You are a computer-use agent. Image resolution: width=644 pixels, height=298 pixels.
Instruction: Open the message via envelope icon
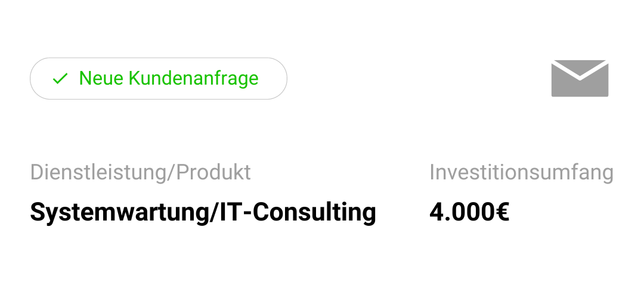coord(580,79)
